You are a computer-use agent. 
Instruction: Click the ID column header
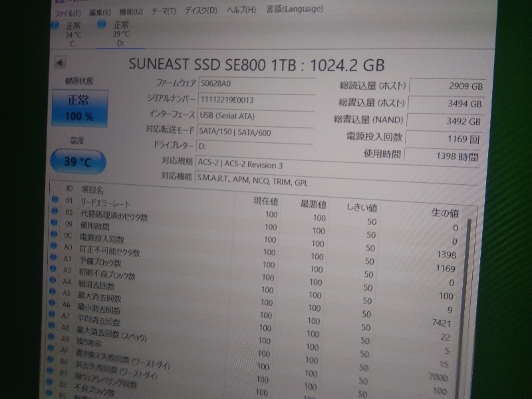69,188
